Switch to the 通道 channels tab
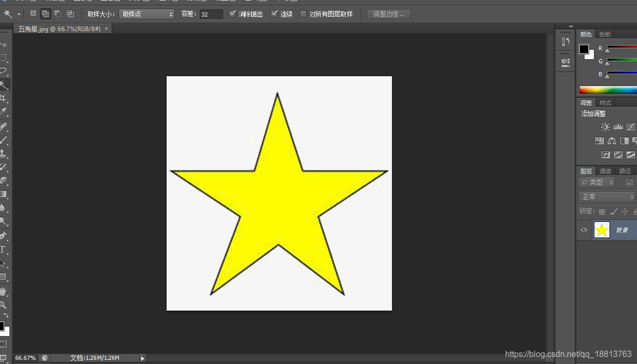The height and width of the screenshot is (364, 637). click(x=605, y=171)
